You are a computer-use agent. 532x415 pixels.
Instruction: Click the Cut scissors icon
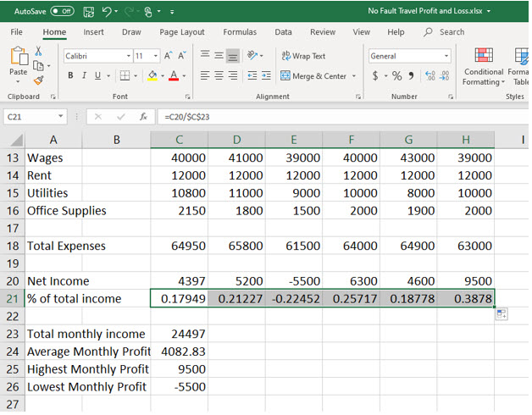[38, 51]
